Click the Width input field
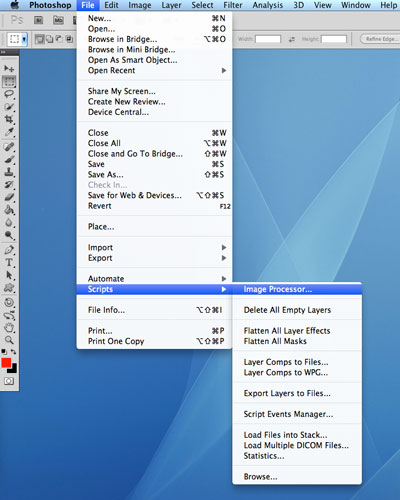400x500 pixels. pos(268,39)
